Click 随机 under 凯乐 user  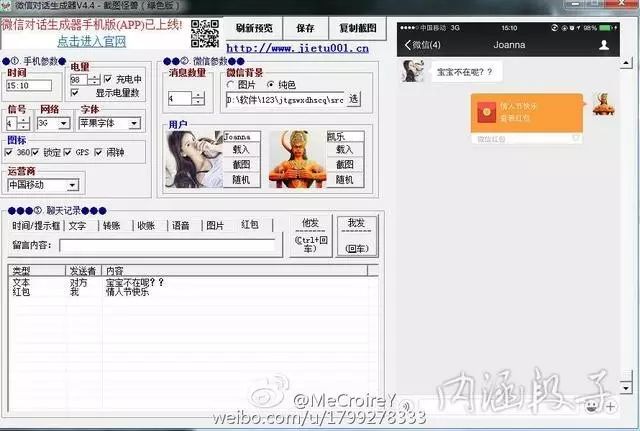[x=344, y=180]
